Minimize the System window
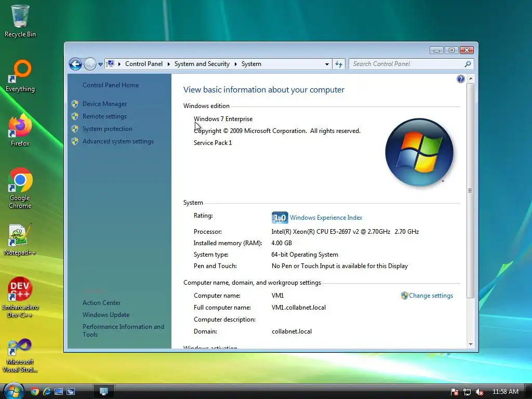The width and height of the screenshot is (532, 399). [436, 50]
